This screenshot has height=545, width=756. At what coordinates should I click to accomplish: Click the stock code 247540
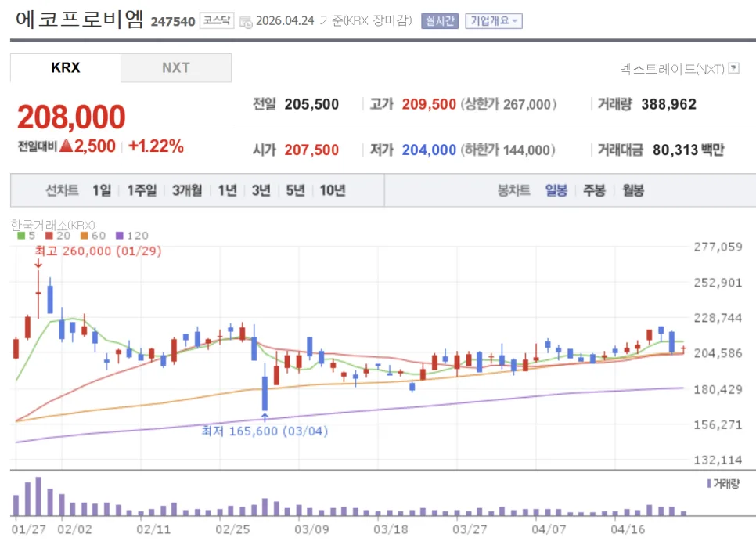173,22
